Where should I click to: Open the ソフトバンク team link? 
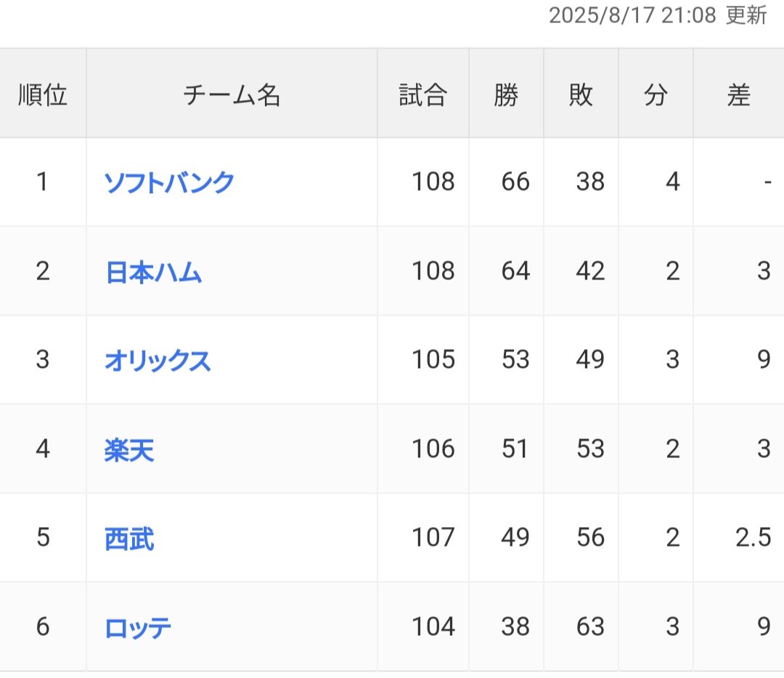[169, 181]
